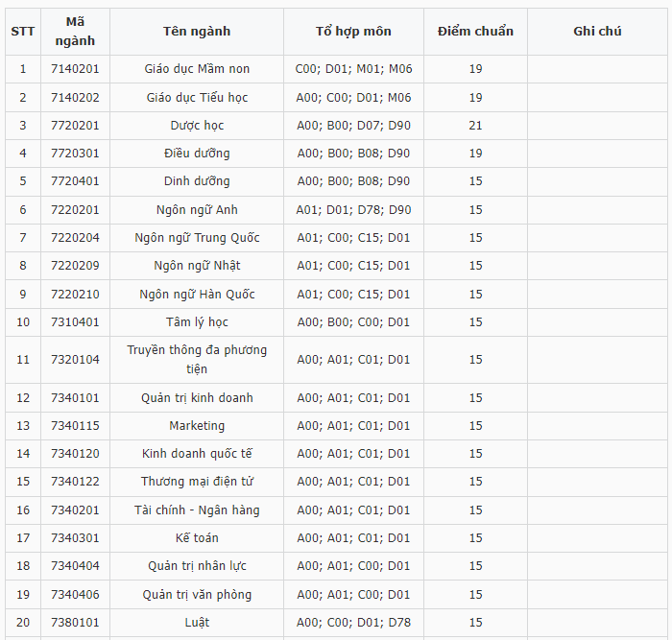
Task: Click the 'Luật' major name cell
Action: click(x=197, y=623)
